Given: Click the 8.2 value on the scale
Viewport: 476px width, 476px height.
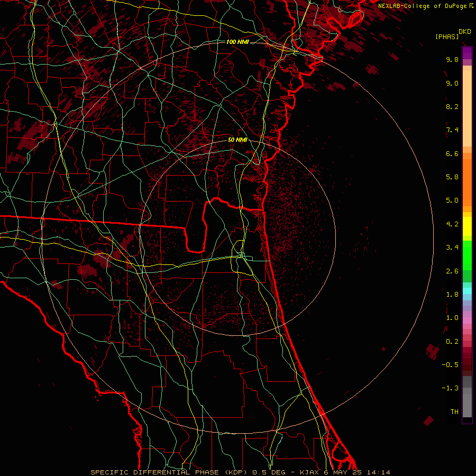Looking at the screenshot, I should (x=452, y=106).
